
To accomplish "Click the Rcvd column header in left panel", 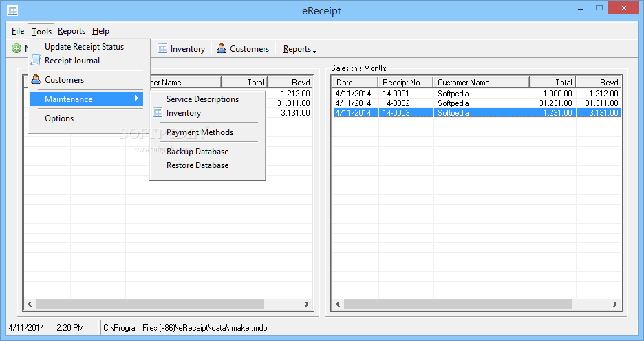I will (x=290, y=82).
